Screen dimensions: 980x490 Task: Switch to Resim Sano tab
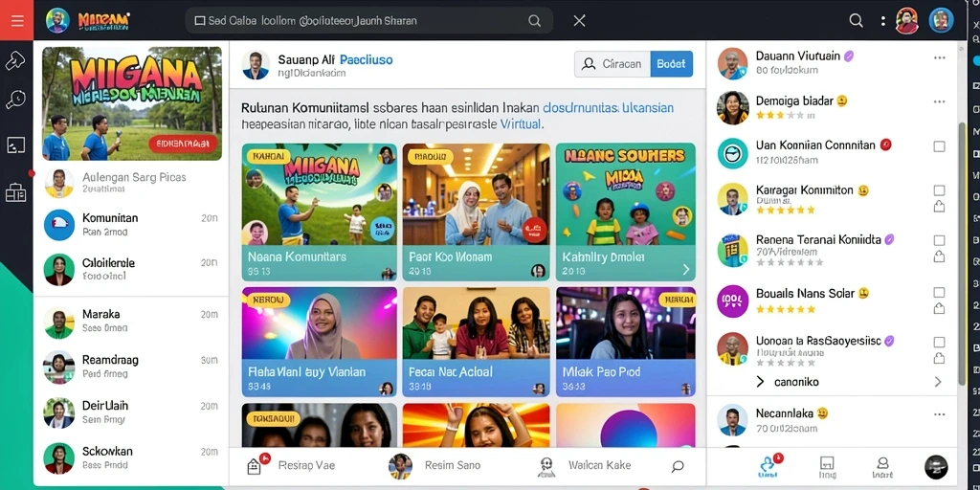point(435,466)
